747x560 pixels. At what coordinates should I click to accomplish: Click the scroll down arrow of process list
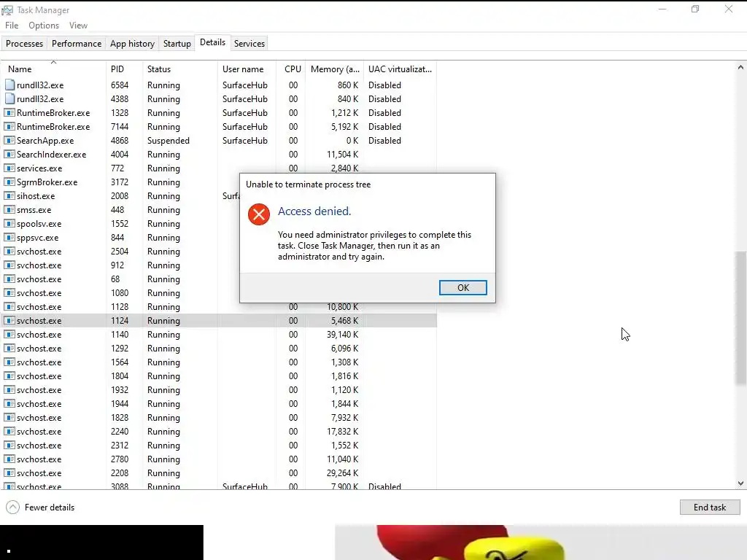pos(740,483)
